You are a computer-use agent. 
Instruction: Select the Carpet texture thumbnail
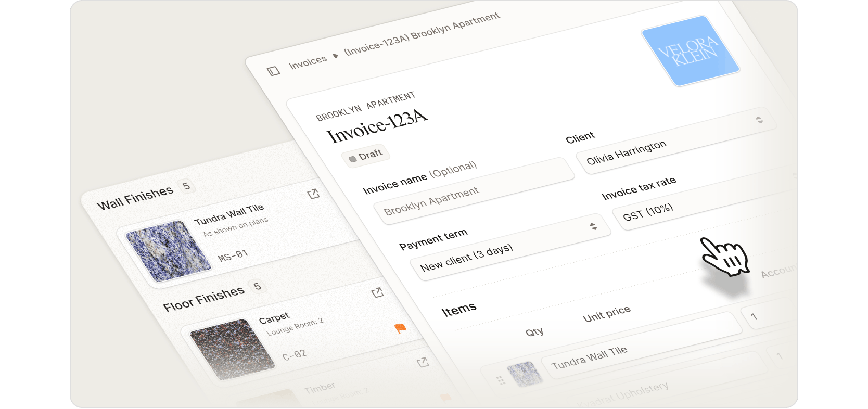point(232,349)
